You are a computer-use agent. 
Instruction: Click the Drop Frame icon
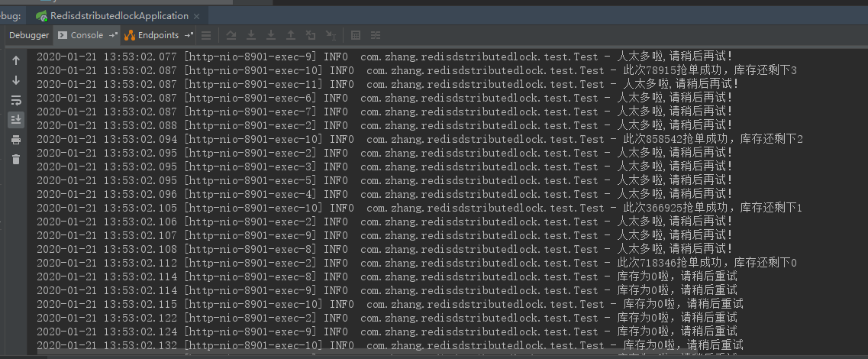[x=311, y=35]
